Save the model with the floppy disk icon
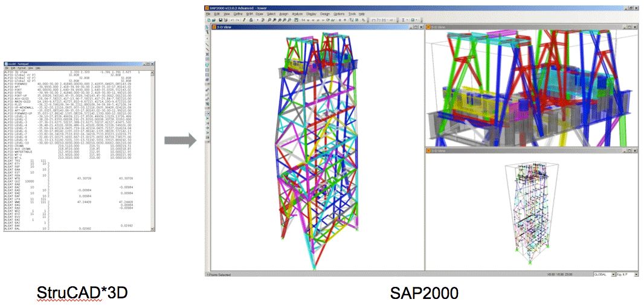This screenshot has height=305, width=644. tap(220, 20)
